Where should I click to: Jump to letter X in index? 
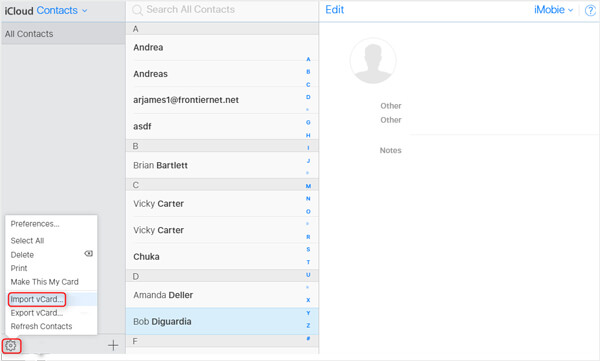[308, 300]
